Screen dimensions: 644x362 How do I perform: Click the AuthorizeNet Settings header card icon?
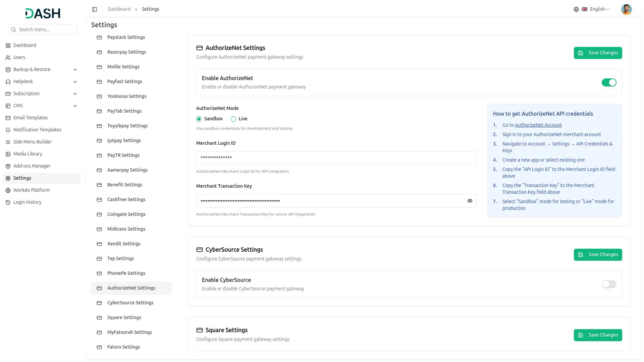(x=200, y=48)
